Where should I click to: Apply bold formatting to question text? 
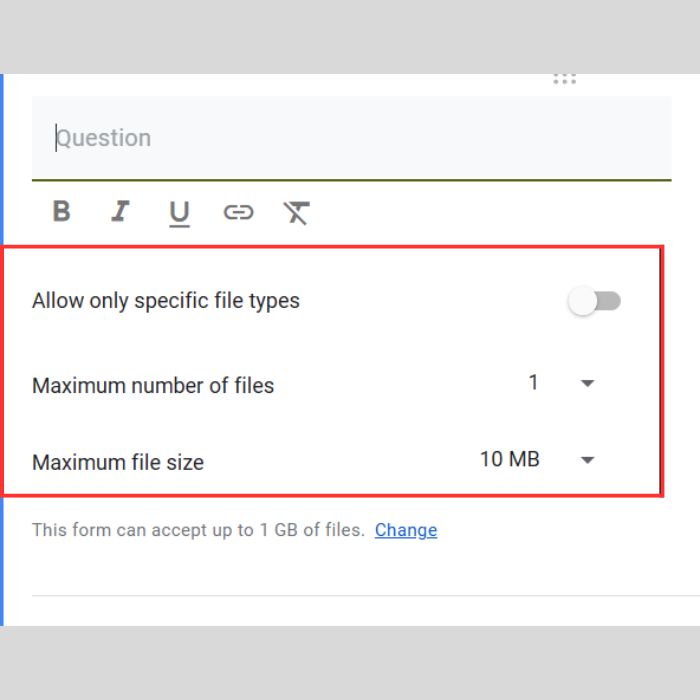[x=62, y=211]
